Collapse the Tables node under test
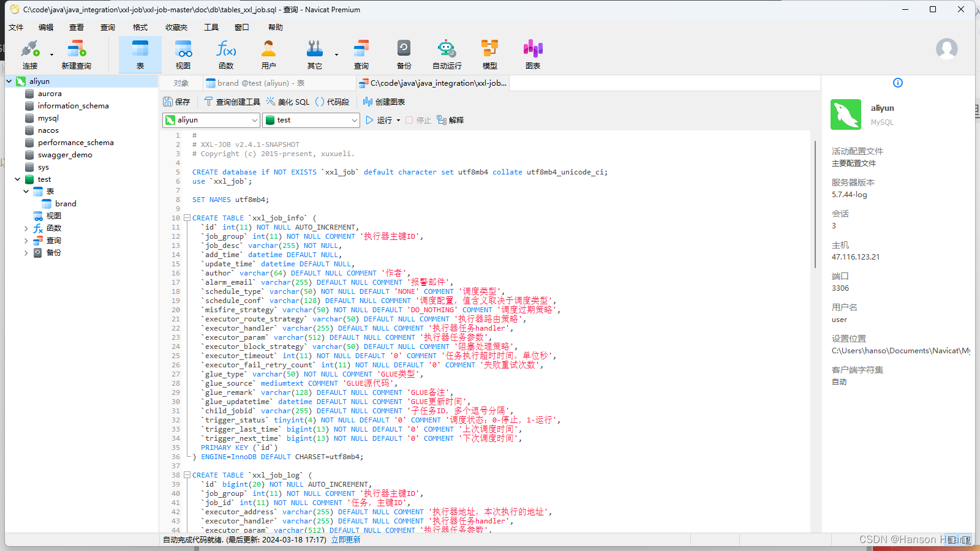 26,192
